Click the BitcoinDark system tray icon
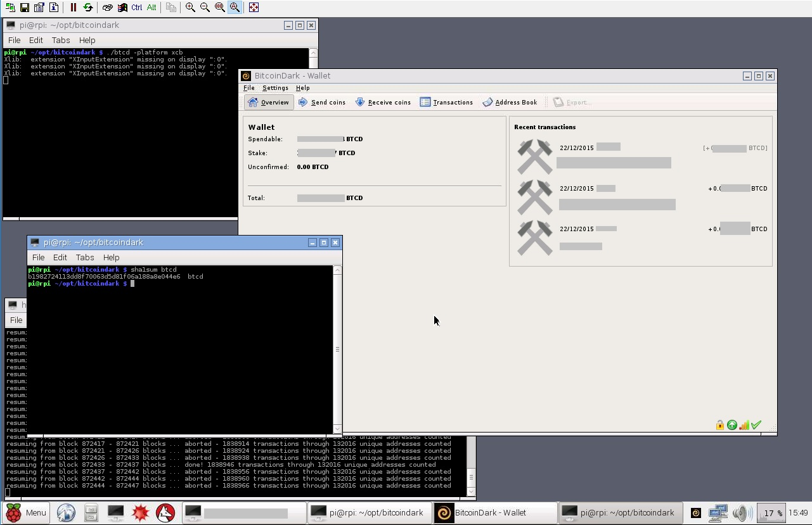This screenshot has height=525, width=812. (696, 513)
